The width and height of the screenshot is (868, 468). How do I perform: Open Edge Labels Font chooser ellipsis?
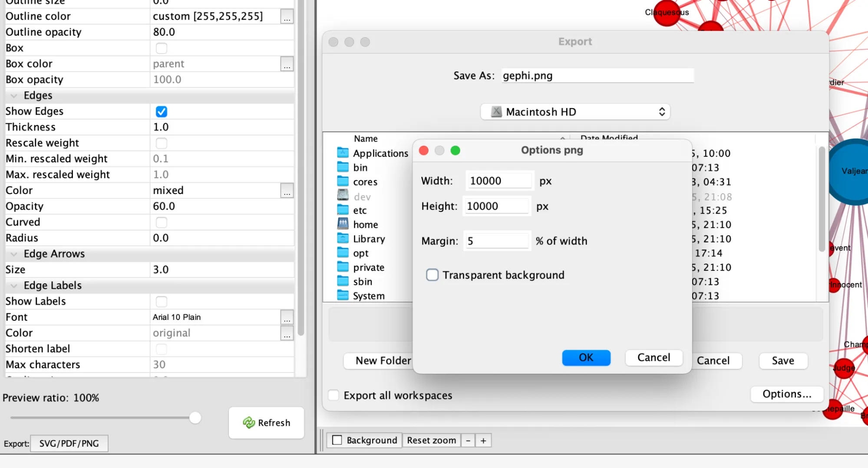point(287,317)
